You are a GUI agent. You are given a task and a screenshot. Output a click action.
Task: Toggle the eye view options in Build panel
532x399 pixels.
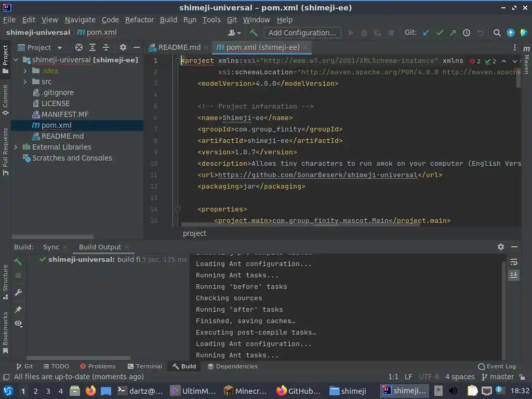pyautogui.click(x=18, y=324)
